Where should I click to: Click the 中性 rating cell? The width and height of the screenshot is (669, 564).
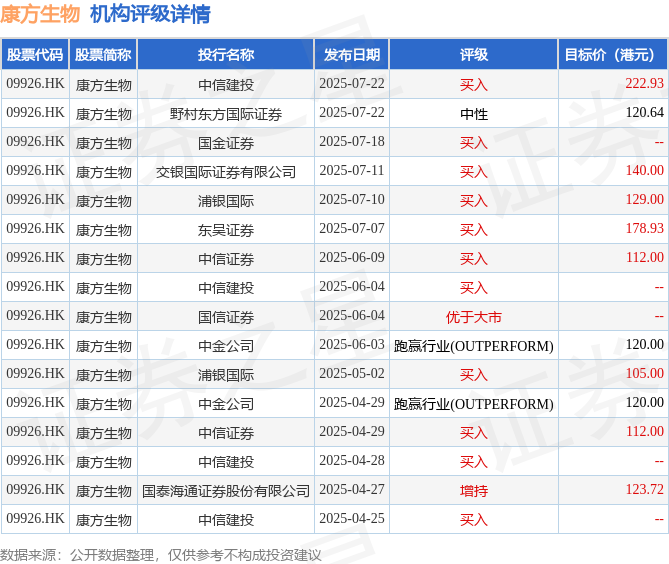(474, 114)
